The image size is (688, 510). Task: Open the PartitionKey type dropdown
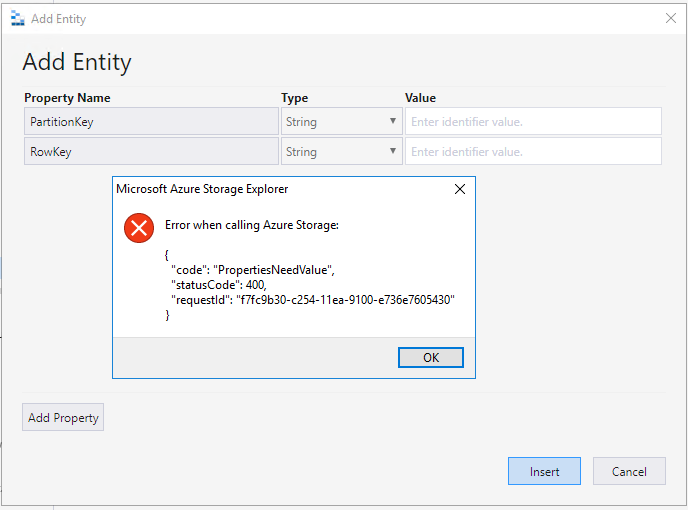pos(341,121)
